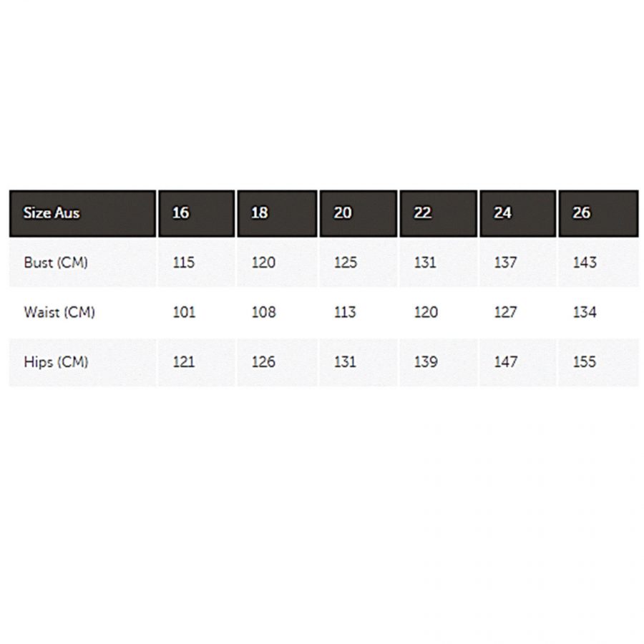Click the size 20 column header

coord(343,213)
